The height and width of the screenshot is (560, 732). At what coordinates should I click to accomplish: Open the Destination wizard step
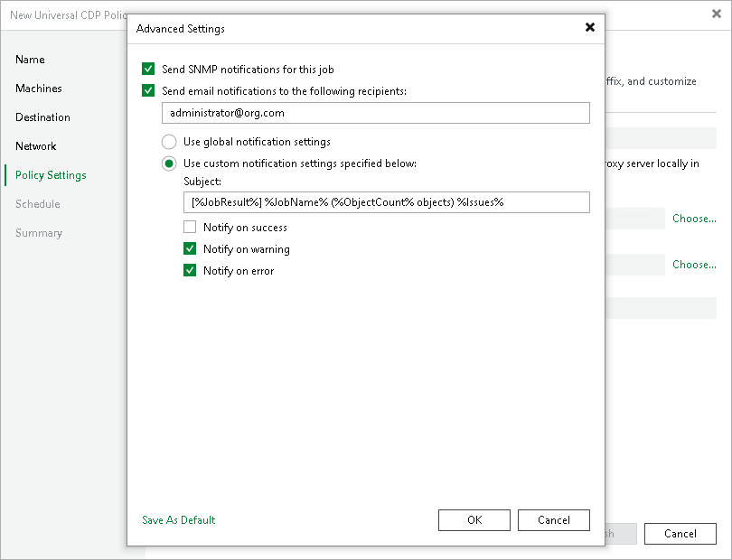pyautogui.click(x=44, y=117)
